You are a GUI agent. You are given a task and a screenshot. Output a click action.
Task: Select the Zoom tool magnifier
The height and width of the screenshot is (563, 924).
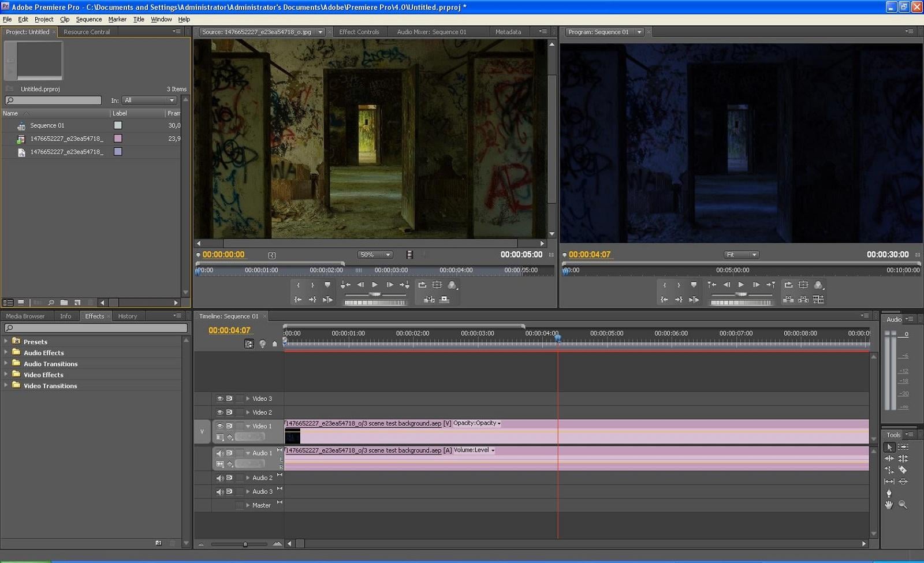(903, 505)
